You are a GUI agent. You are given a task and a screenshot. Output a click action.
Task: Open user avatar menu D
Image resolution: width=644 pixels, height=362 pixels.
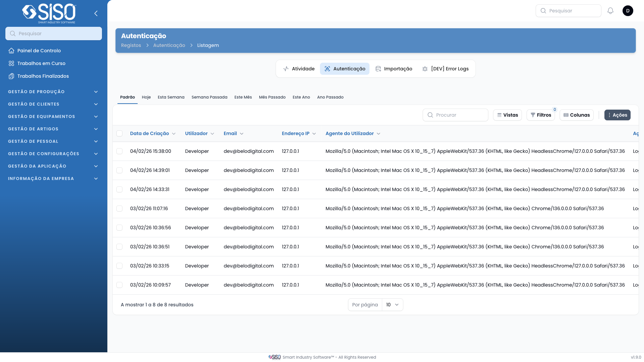coord(628,11)
